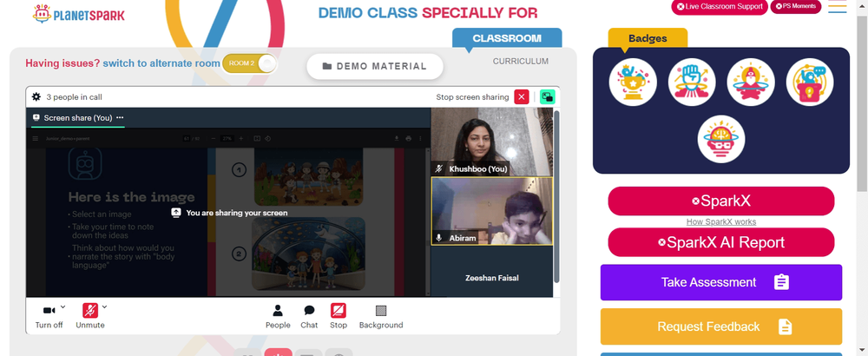The width and height of the screenshot is (868, 356).
Task: Open the SparkX button
Action: click(720, 201)
